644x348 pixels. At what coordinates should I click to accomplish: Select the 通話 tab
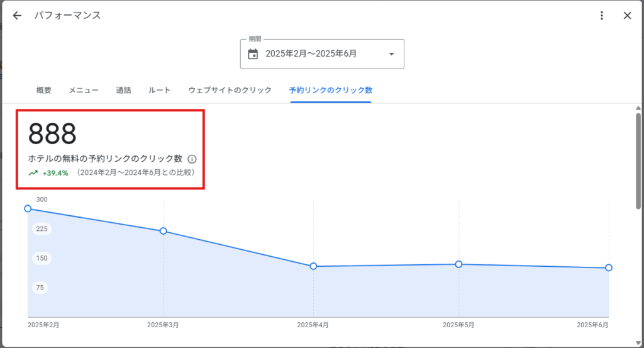pyautogui.click(x=124, y=90)
